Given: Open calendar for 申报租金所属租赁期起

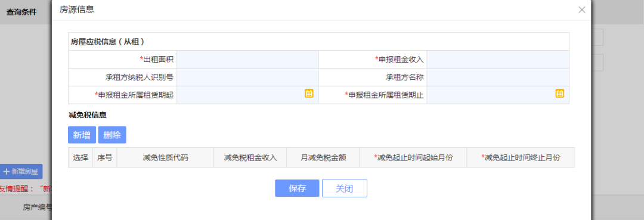Looking at the screenshot, I should point(309,93).
